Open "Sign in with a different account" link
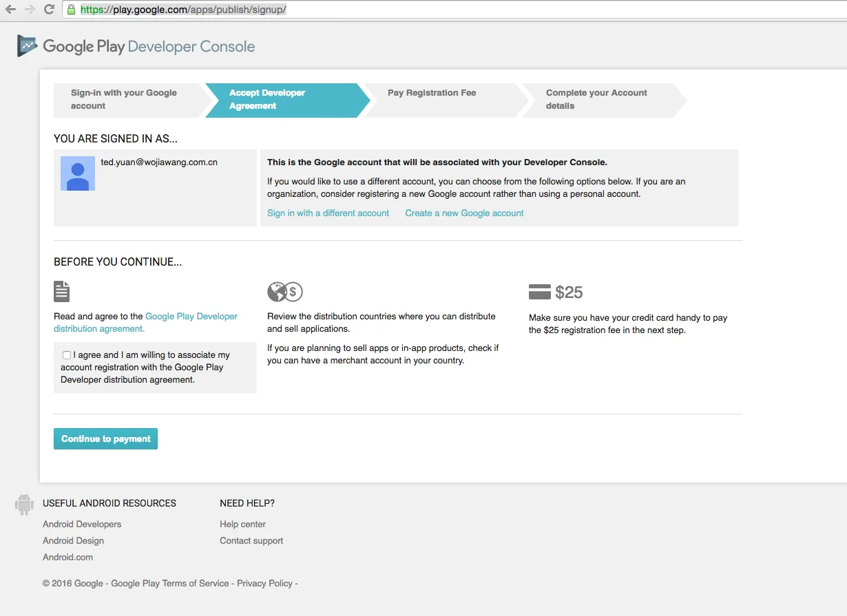 [328, 213]
